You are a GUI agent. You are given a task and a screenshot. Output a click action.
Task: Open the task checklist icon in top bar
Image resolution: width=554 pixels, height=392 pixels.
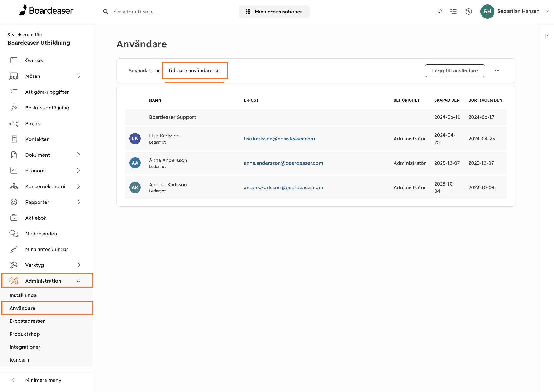pyautogui.click(x=453, y=12)
